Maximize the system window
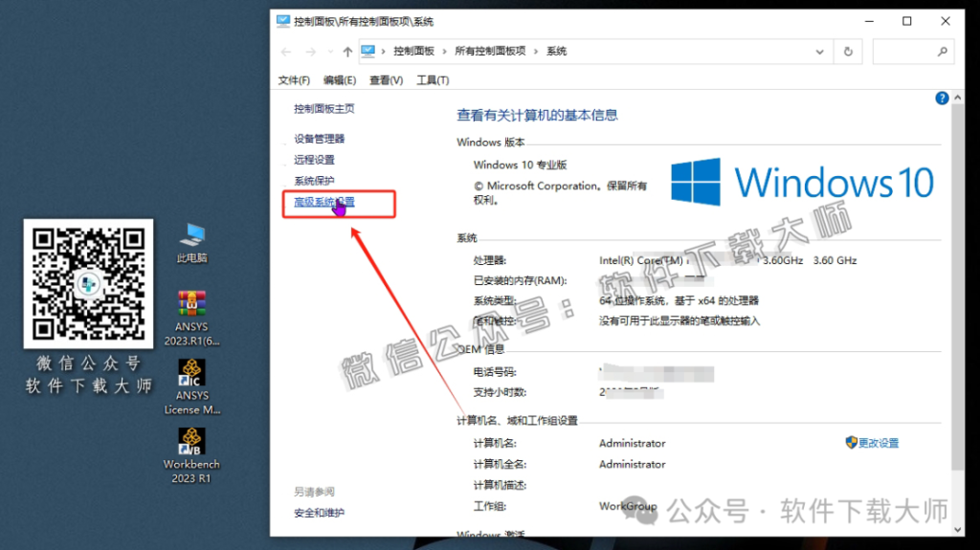 click(x=907, y=21)
